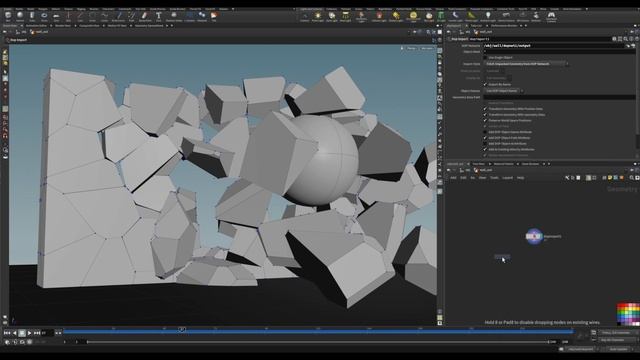This screenshot has width=640, height=360.
Task: Select the Spray Paint shelf tool
Action: pos(144,16)
